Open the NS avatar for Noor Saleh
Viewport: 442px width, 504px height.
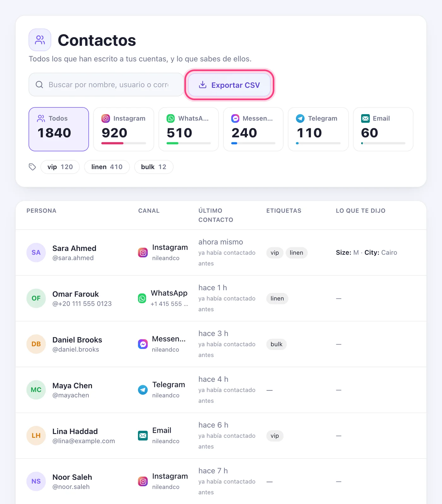point(36,481)
